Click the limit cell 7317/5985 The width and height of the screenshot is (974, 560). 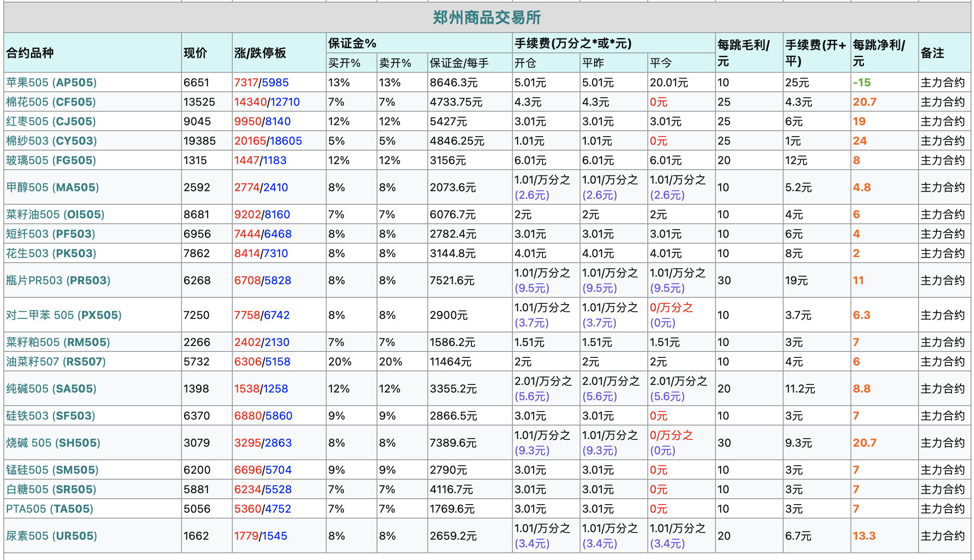(261, 82)
